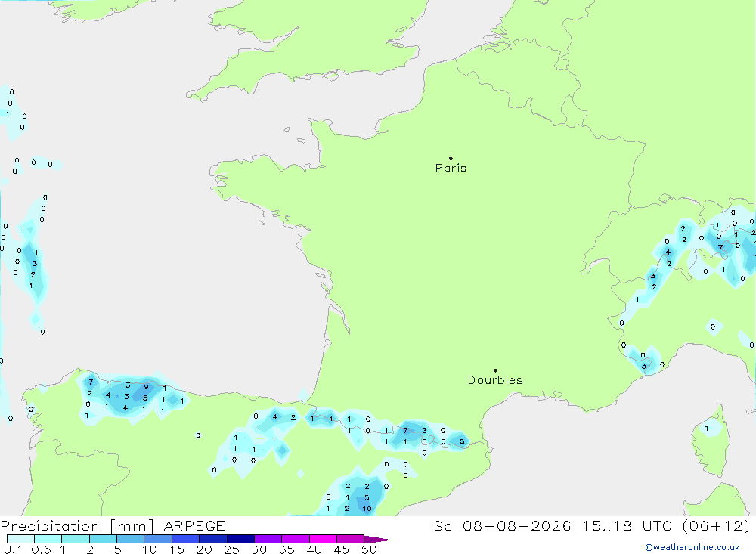
Task: Click the legend value '30'
Action: pyautogui.click(x=259, y=549)
